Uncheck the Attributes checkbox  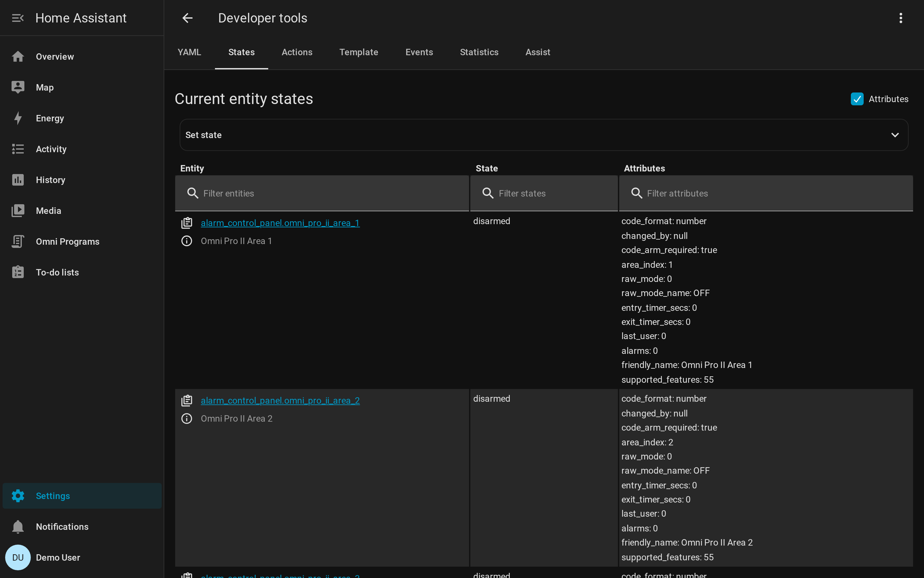pos(857,99)
